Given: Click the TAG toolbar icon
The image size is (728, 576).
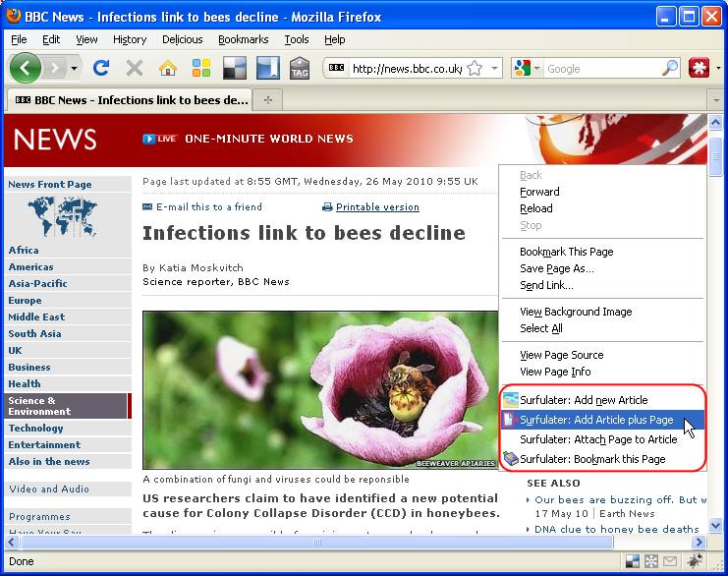Looking at the screenshot, I should [300, 68].
